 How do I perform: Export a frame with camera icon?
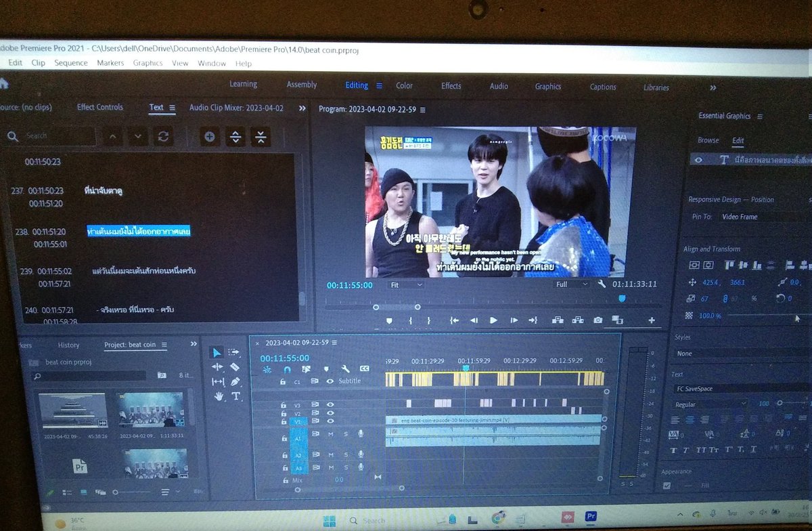click(598, 320)
